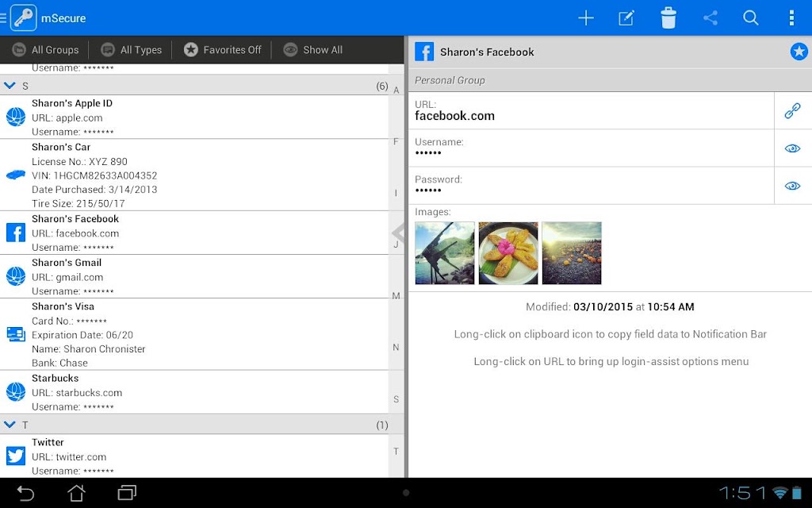Tap the Android home button

[x=77, y=492]
